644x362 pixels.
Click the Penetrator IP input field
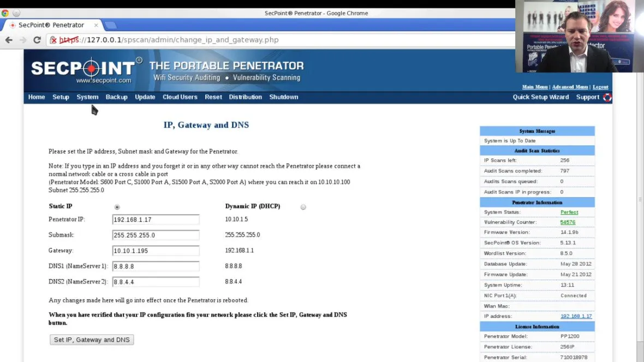[156, 219]
